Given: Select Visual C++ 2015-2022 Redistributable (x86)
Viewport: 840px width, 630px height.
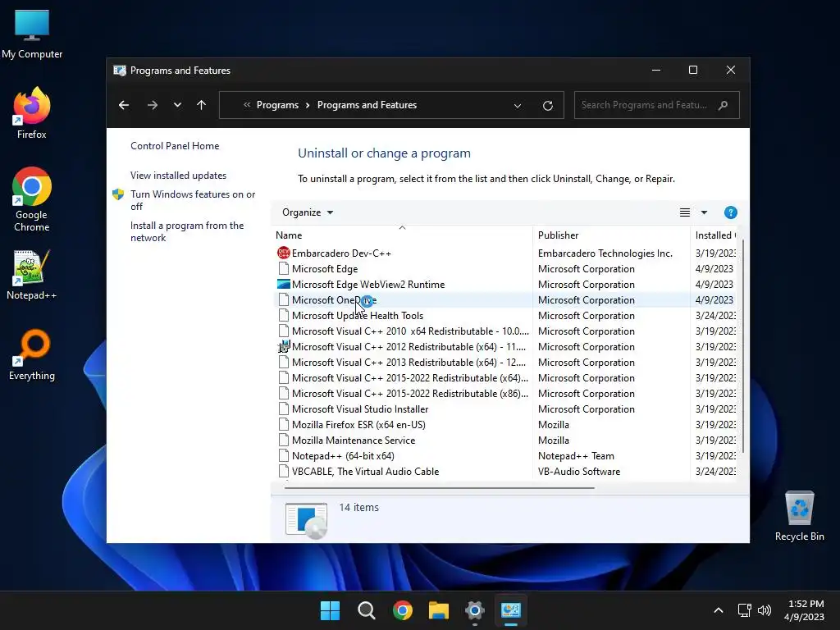Looking at the screenshot, I should pyautogui.click(x=410, y=393).
